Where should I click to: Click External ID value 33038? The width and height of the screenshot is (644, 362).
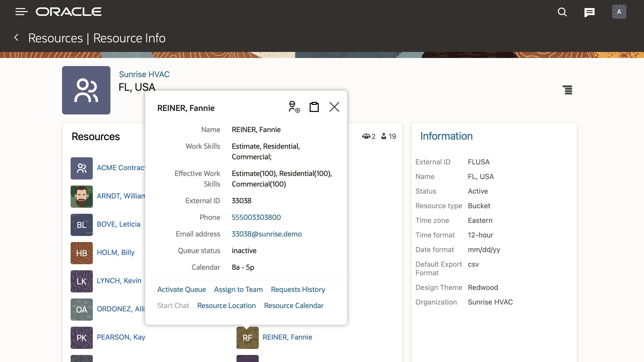tap(242, 201)
